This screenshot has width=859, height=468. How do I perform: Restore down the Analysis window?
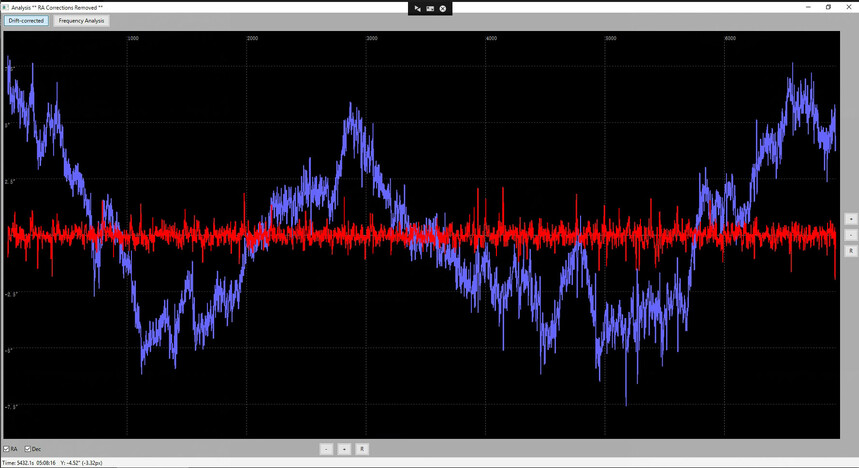coord(828,7)
